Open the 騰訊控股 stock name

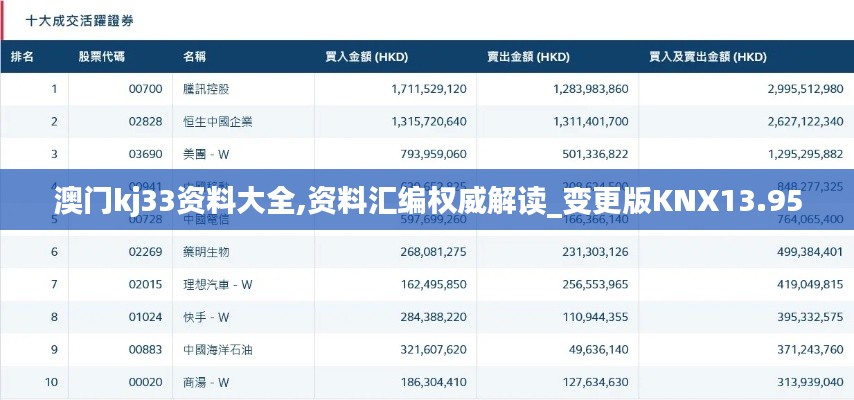coord(206,89)
